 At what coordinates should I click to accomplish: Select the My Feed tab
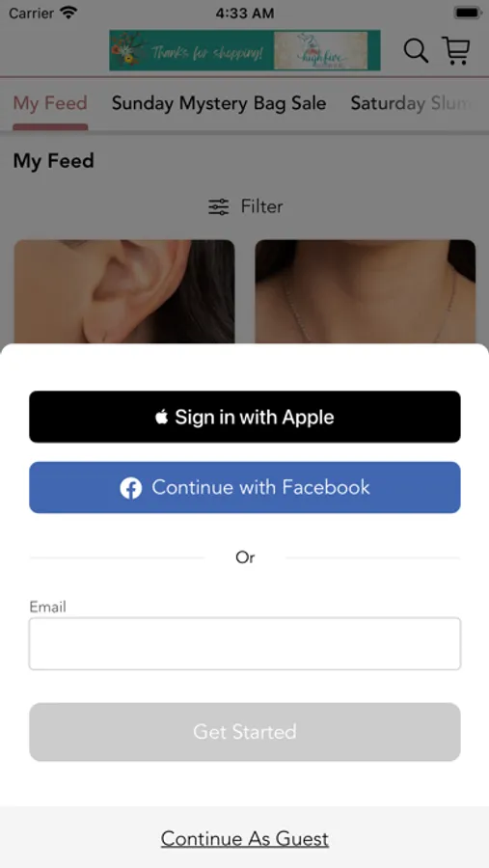point(50,103)
